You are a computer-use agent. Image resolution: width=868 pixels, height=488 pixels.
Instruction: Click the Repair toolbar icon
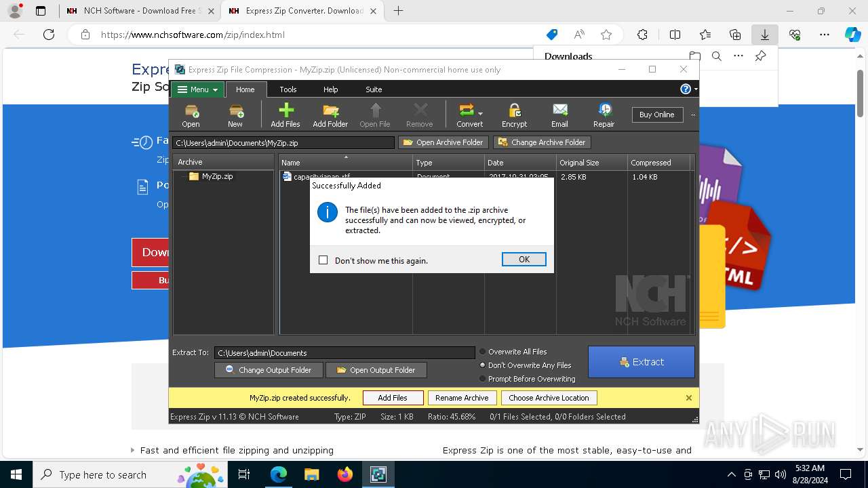[x=604, y=115]
